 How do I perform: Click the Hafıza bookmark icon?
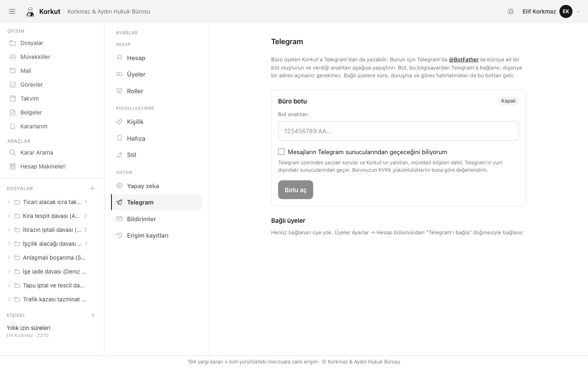coord(119,138)
